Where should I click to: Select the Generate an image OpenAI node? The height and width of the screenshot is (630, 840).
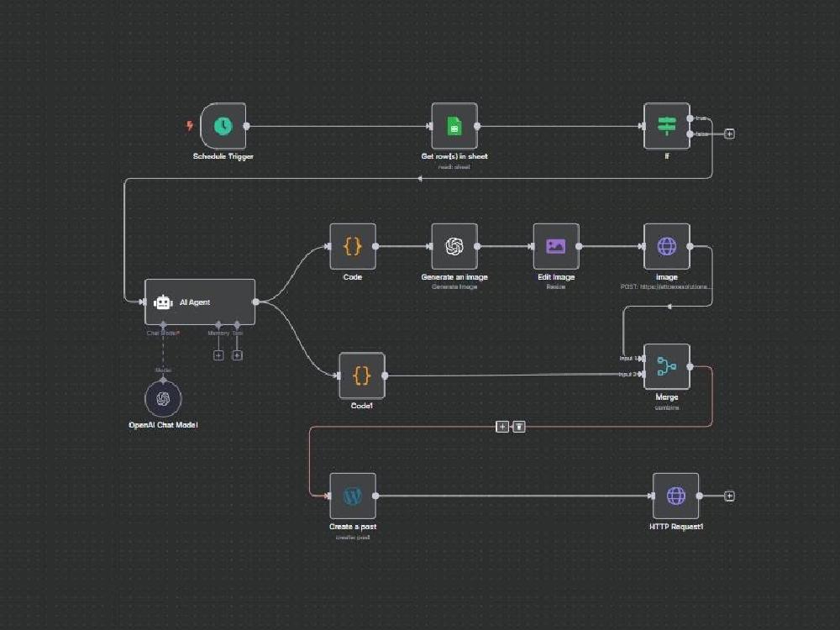click(x=454, y=246)
